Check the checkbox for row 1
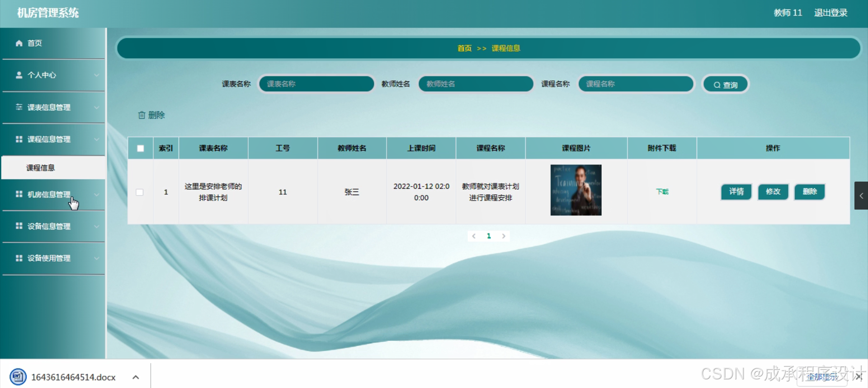 (x=140, y=192)
